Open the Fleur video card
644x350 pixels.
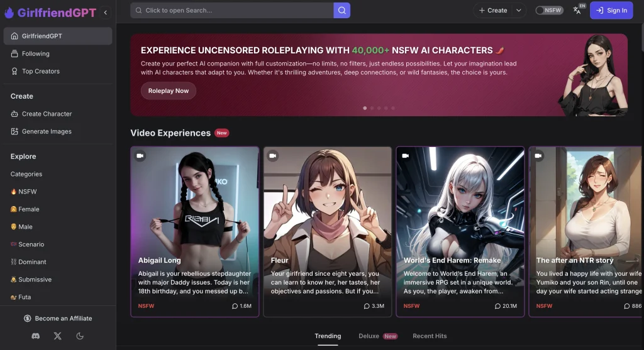tap(327, 232)
